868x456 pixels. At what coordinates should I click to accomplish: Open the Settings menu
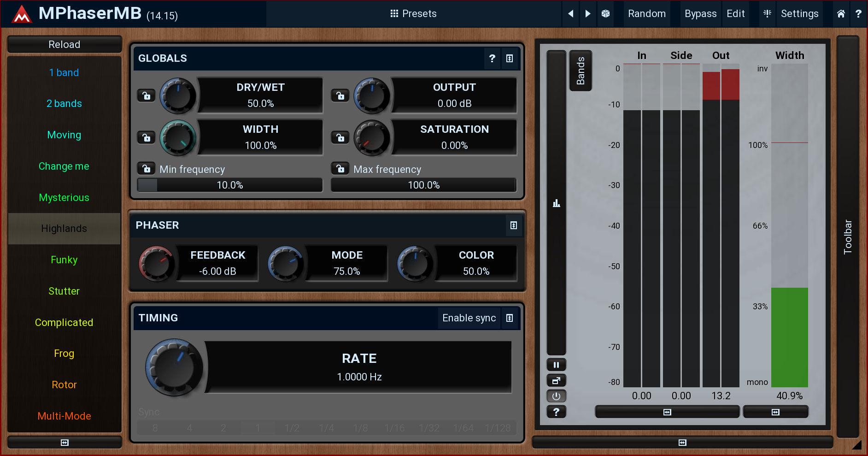click(799, 14)
